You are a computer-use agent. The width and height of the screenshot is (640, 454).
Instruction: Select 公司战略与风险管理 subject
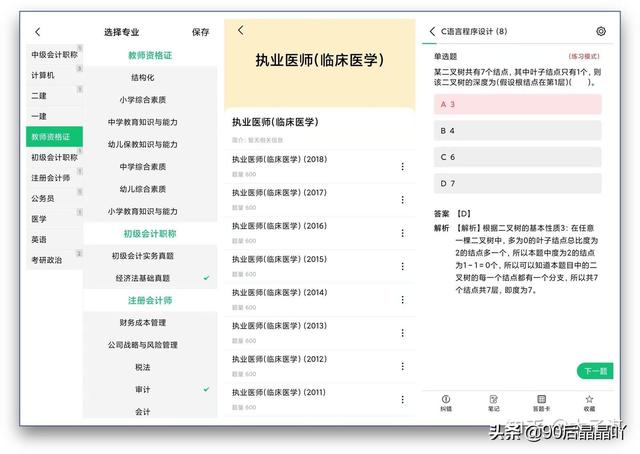click(x=150, y=345)
